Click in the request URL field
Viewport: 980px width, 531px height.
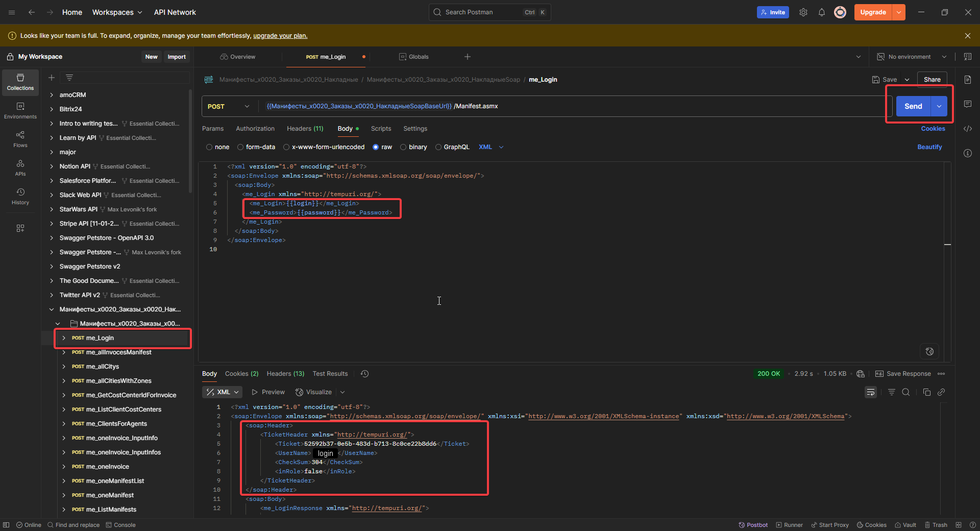click(574, 106)
